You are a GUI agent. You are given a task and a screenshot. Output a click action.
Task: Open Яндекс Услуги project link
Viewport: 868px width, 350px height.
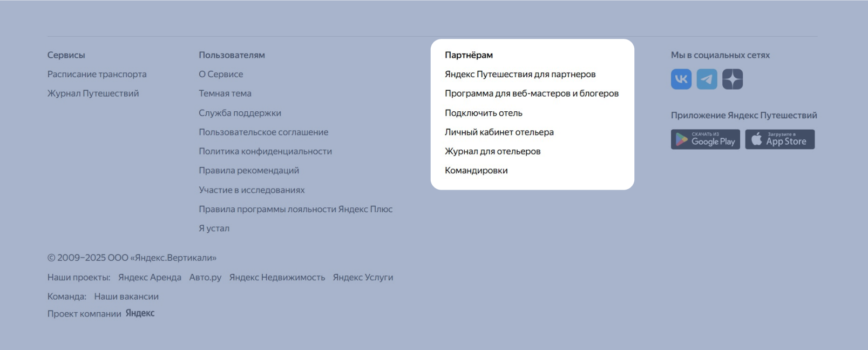pyautogui.click(x=363, y=277)
